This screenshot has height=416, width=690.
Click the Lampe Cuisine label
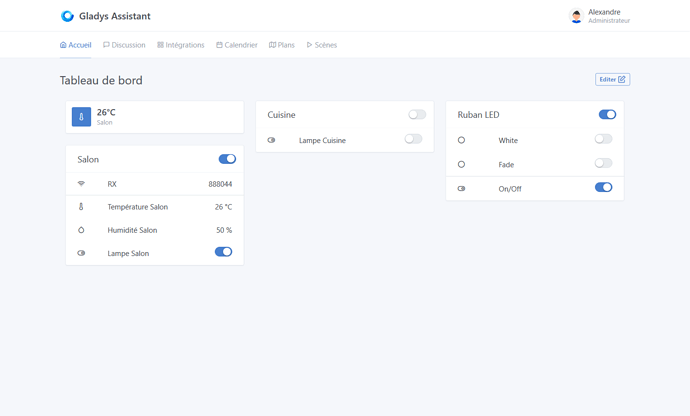[x=322, y=140]
